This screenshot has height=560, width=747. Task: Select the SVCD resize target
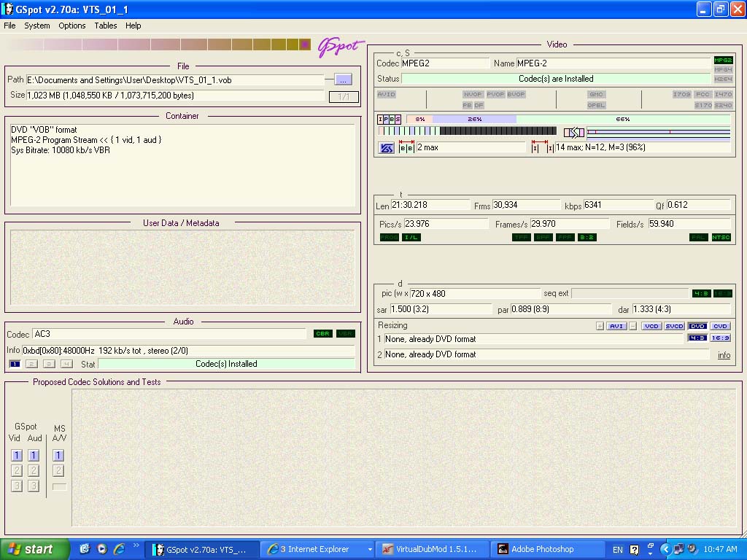(674, 326)
